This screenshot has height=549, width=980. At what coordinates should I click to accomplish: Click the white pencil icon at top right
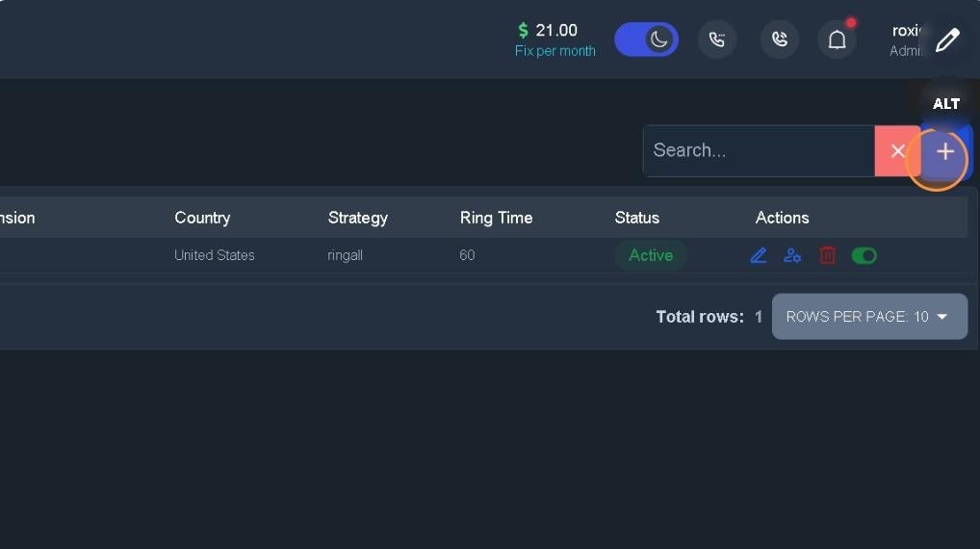click(947, 39)
